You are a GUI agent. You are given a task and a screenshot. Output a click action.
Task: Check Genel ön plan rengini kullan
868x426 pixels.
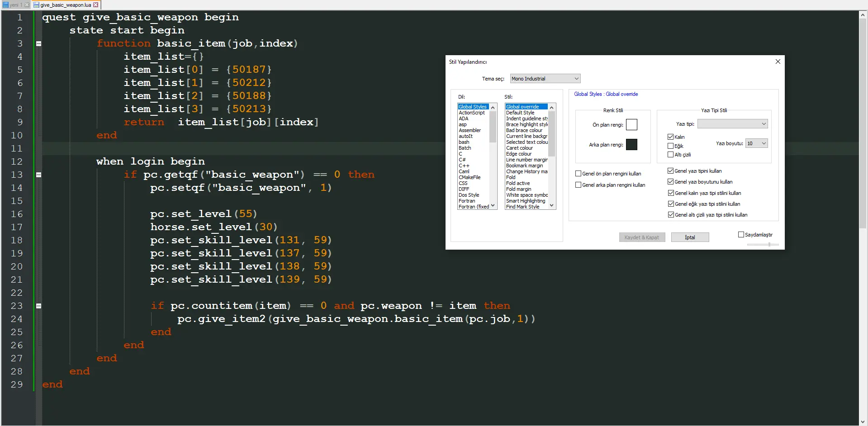point(578,174)
